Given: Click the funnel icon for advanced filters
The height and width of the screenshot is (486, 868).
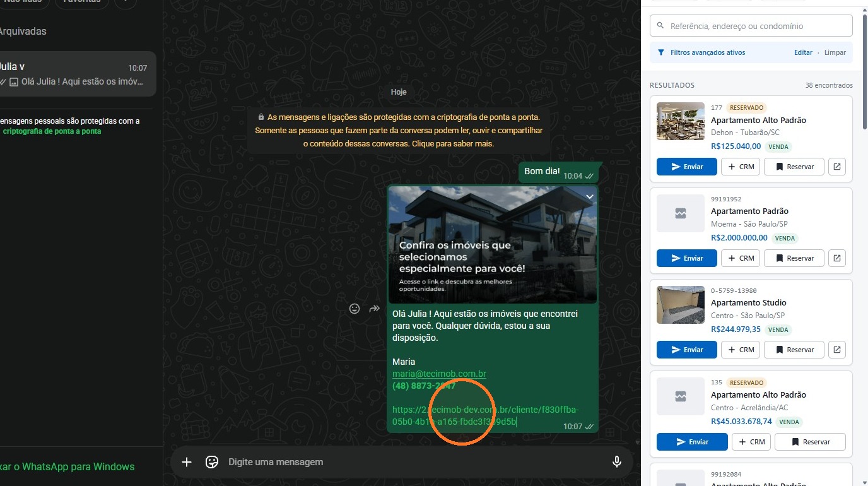Looking at the screenshot, I should coord(660,52).
